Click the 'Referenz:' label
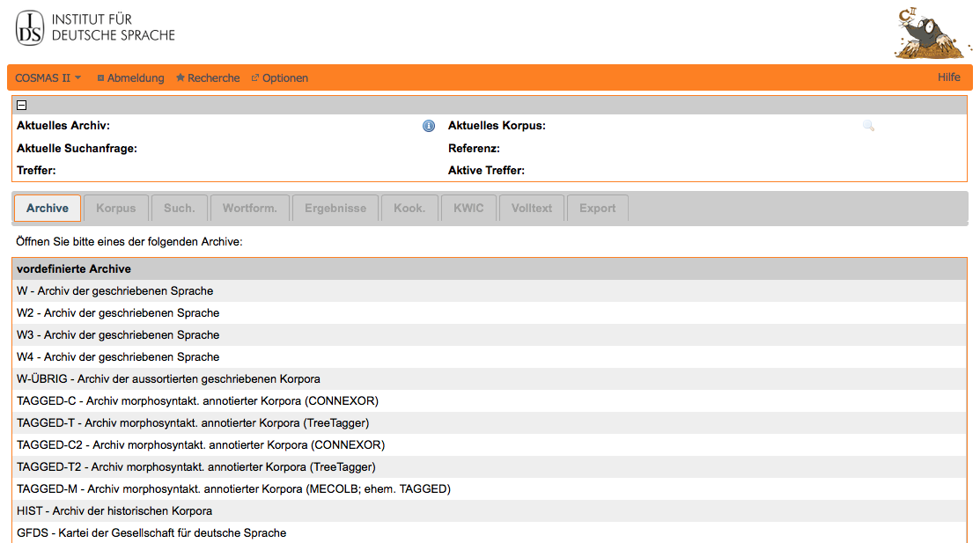 pos(474,148)
